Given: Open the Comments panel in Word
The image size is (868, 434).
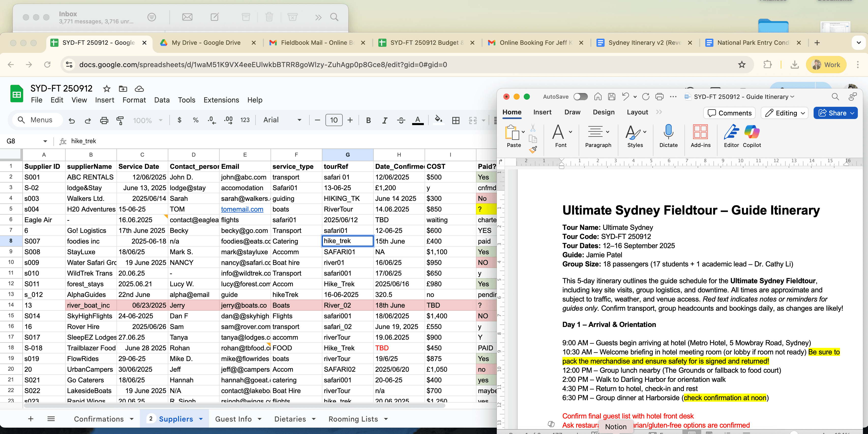Looking at the screenshot, I should [729, 113].
